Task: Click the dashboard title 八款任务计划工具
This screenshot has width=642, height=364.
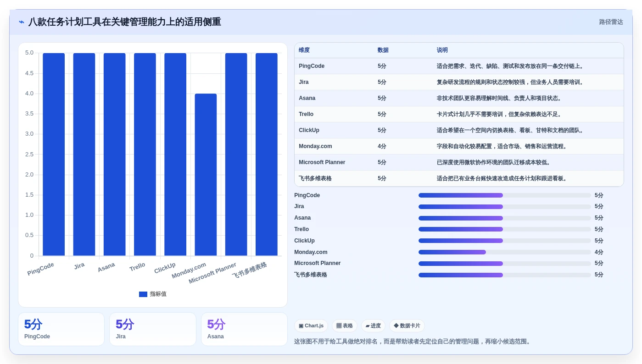Action: (x=125, y=22)
